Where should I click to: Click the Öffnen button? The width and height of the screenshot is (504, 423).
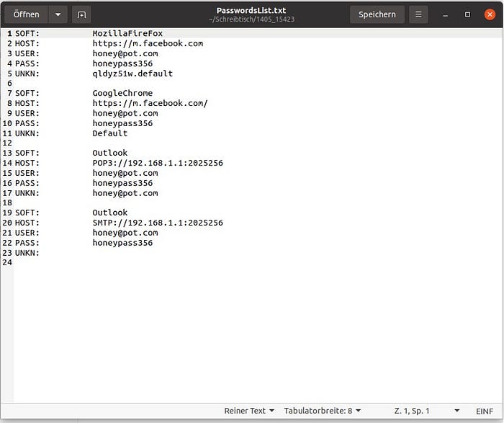[27, 14]
